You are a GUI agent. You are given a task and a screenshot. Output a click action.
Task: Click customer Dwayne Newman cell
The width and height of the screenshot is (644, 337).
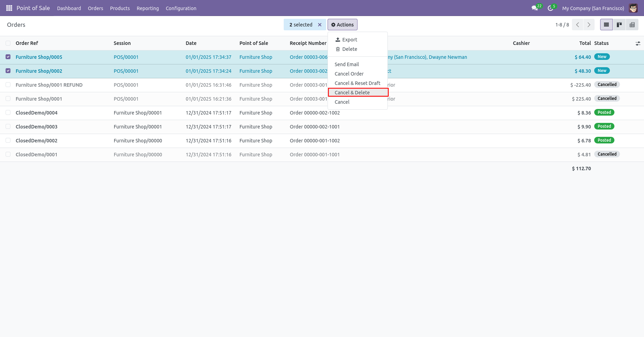coord(448,57)
